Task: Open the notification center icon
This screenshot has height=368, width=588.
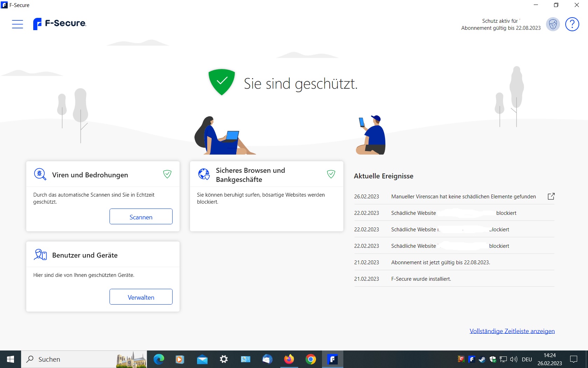Action: point(574,359)
